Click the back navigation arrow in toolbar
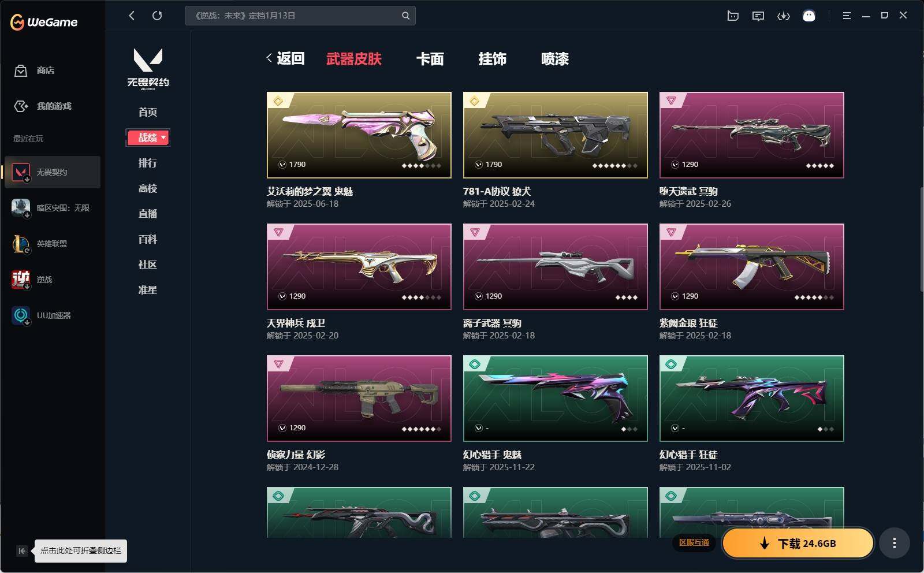This screenshot has height=573, width=924. pyautogui.click(x=132, y=16)
